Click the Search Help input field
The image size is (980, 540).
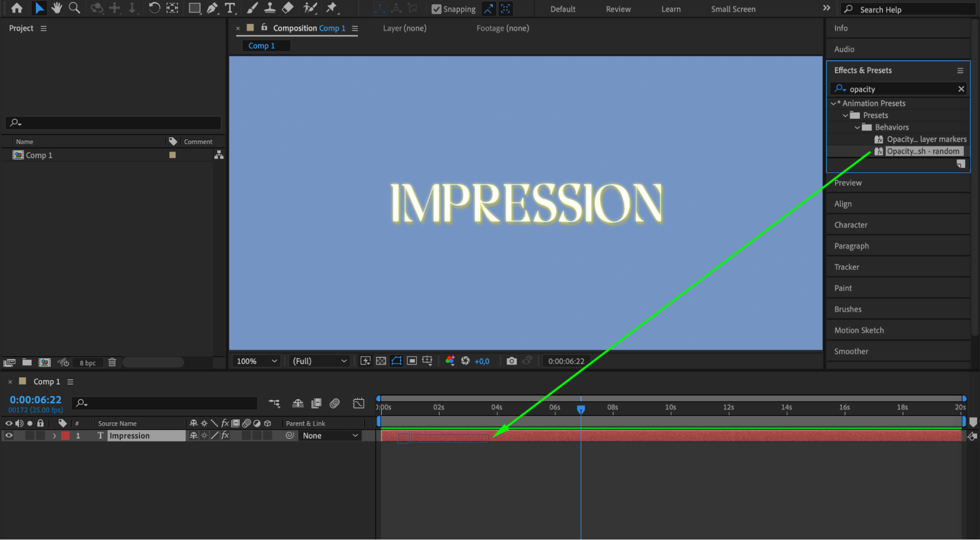912,9
